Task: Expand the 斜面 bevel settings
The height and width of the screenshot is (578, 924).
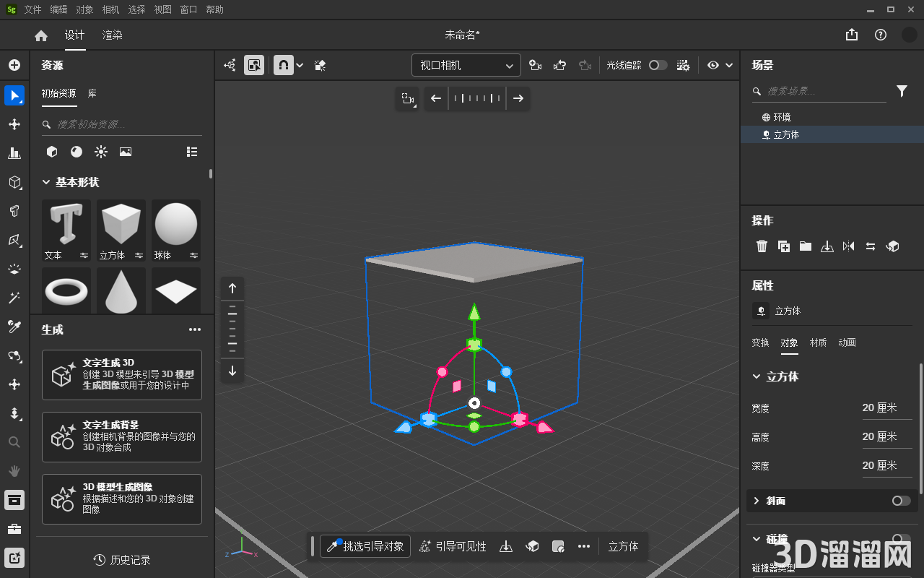Action: tap(757, 501)
